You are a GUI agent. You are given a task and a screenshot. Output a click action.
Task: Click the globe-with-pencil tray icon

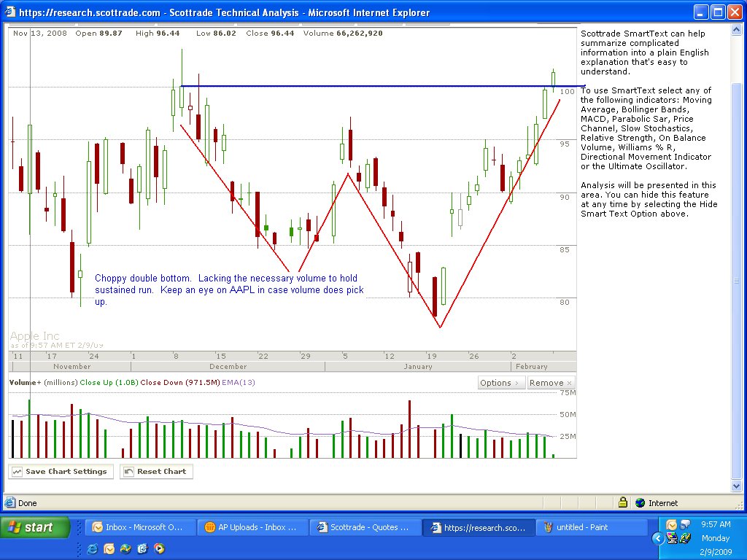(685, 538)
